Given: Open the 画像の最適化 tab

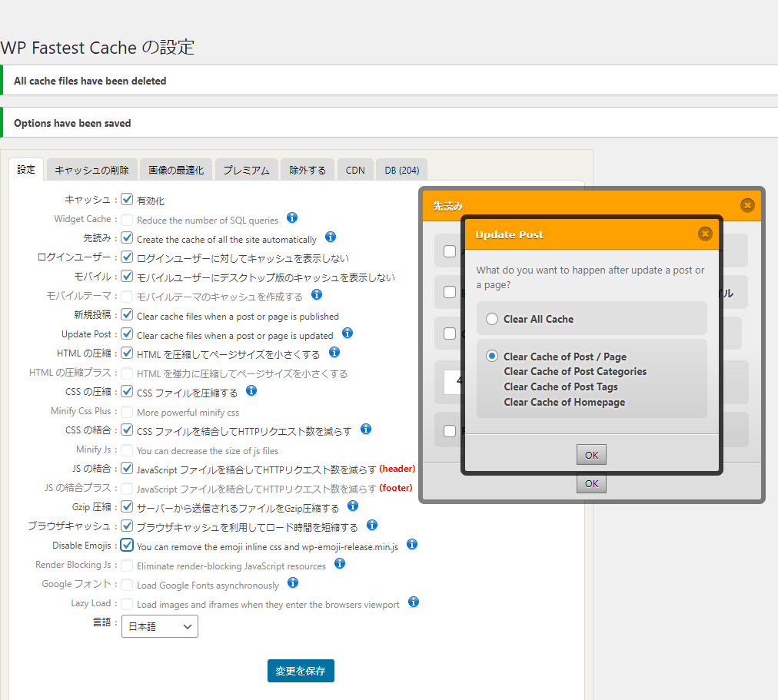Looking at the screenshot, I should [176, 170].
